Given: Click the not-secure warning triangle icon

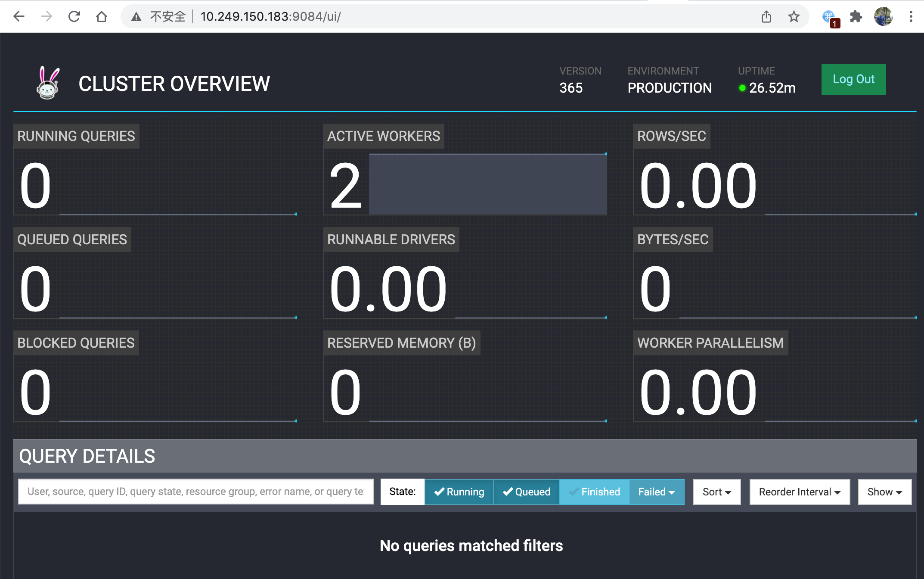Looking at the screenshot, I should (x=136, y=17).
